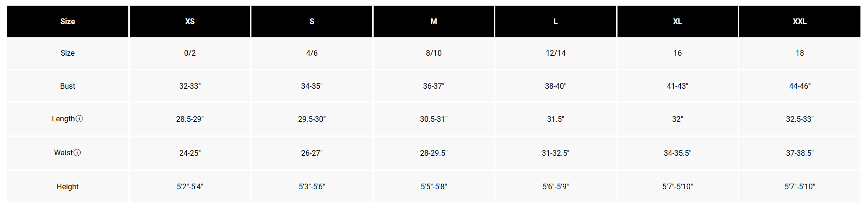The width and height of the screenshot is (868, 211).
Task: Select the 38-40" bust measurement cell
Action: (x=556, y=86)
